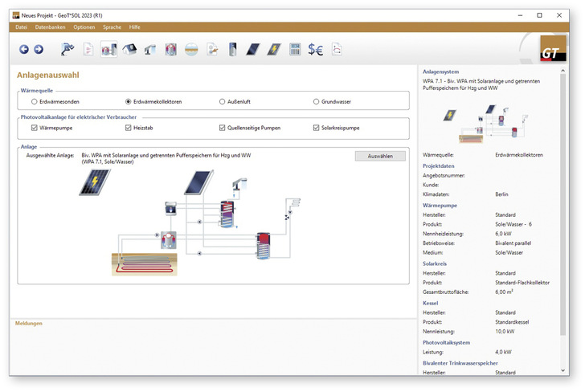Viewport: 585px width, 392px height.
Task: Open the photovoltaics lightning panel icon
Action: (x=274, y=50)
